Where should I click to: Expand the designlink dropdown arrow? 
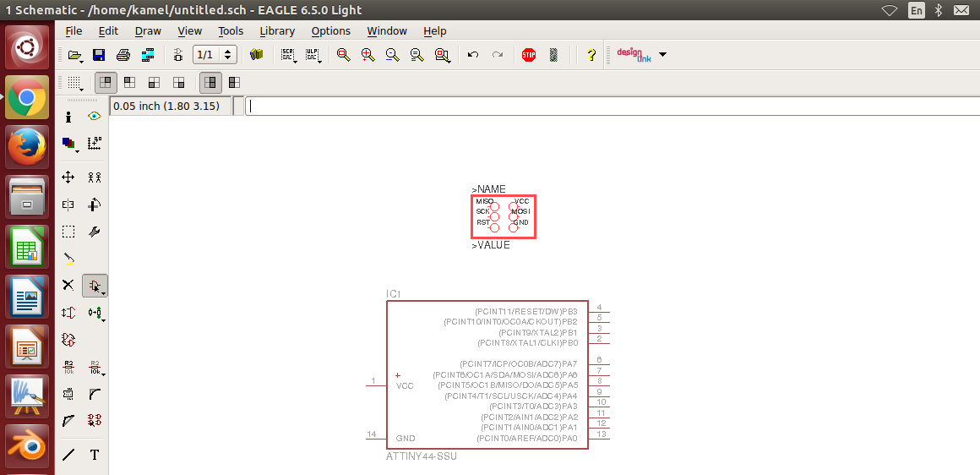click(x=663, y=55)
